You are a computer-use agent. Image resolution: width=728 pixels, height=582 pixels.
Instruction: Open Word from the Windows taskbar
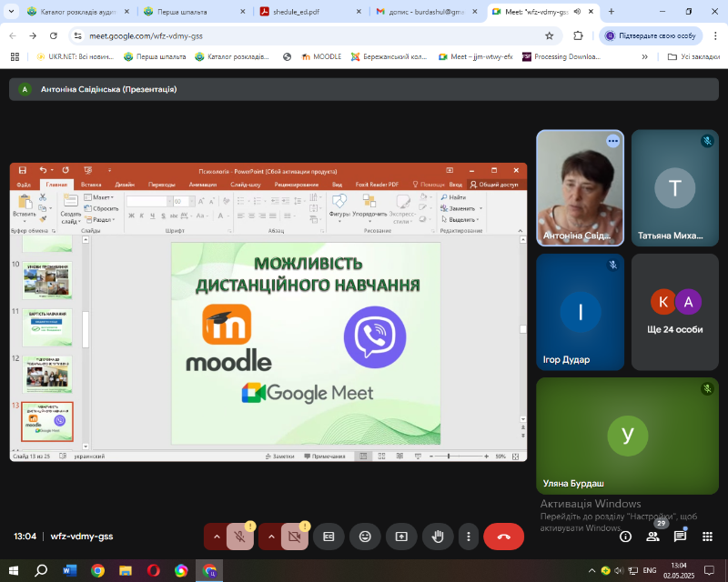point(70,570)
